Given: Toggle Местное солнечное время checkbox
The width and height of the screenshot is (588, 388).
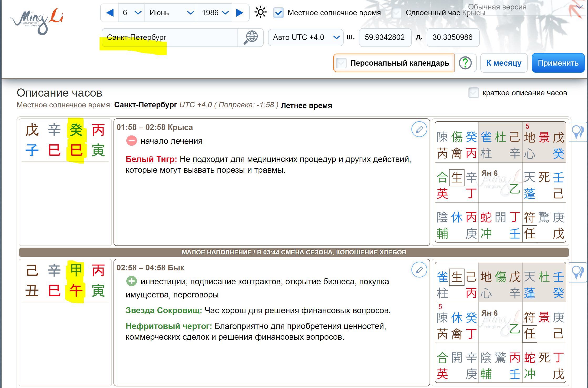Looking at the screenshot, I should [x=278, y=13].
